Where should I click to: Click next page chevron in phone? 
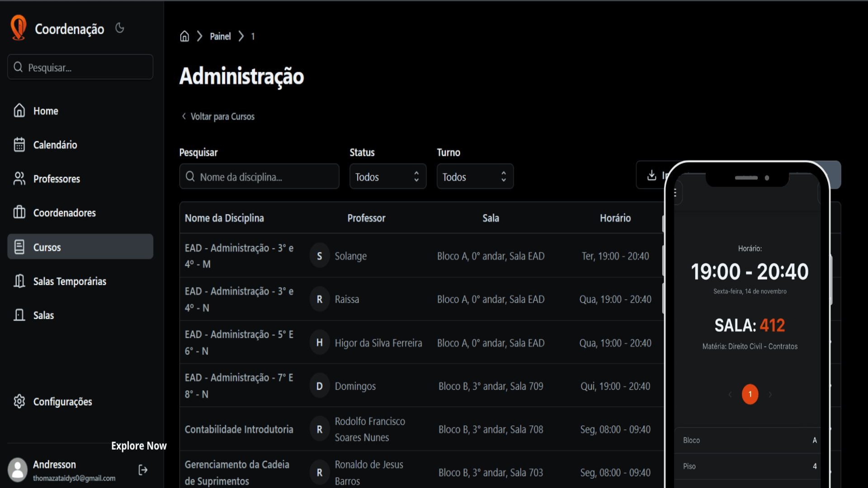tap(770, 394)
